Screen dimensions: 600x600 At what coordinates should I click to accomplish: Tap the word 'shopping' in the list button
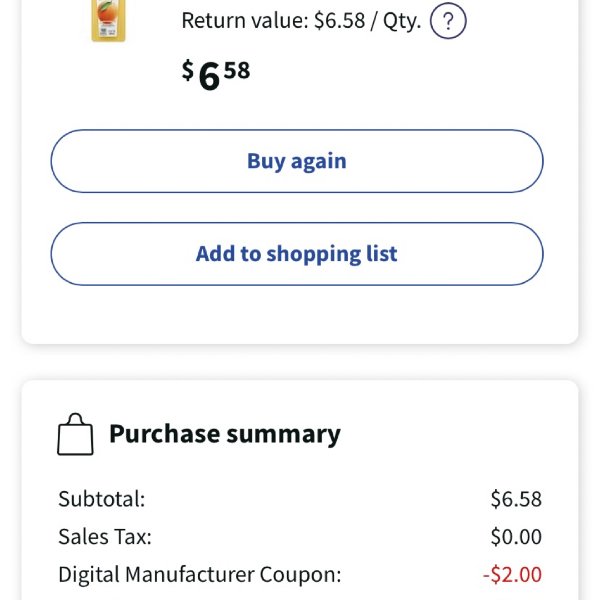[313, 254]
